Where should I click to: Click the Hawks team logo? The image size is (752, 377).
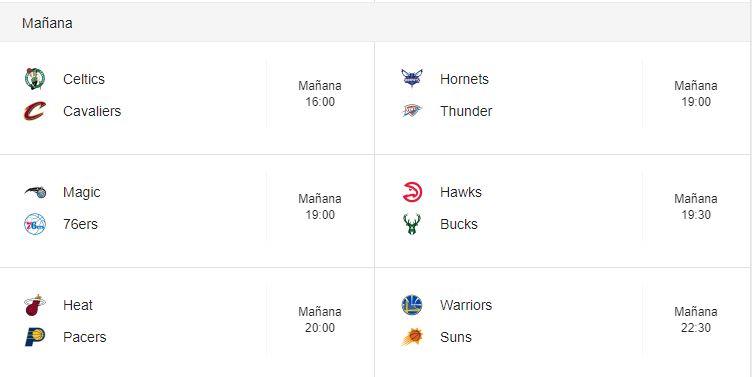click(412, 192)
